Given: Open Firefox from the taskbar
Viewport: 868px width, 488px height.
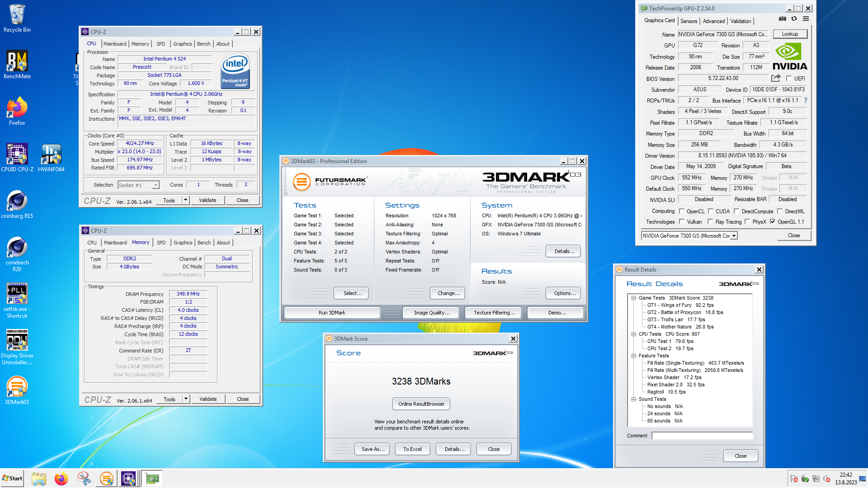Looking at the screenshot, I should 61,479.
